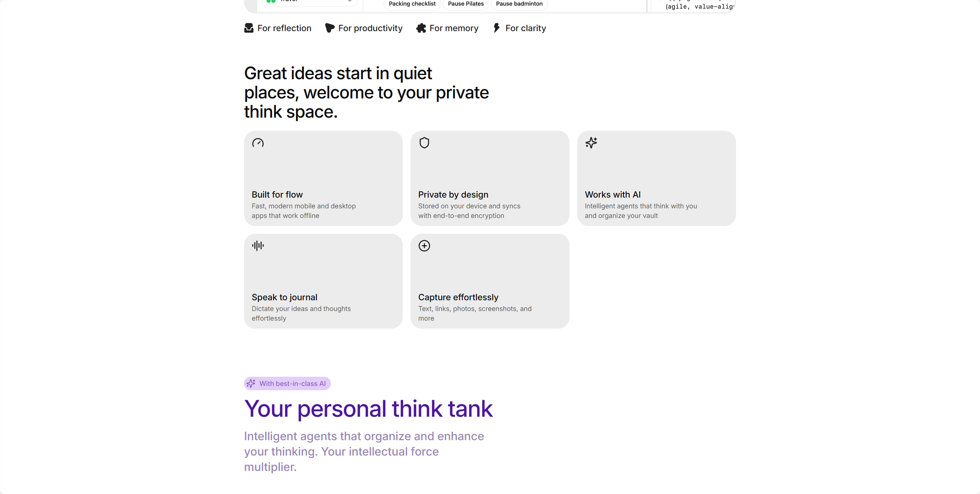Viewport: 980px width, 494px height.
Task: Open the Works with AI feature card
Action: pyautogui.click(x=656, y=178)
